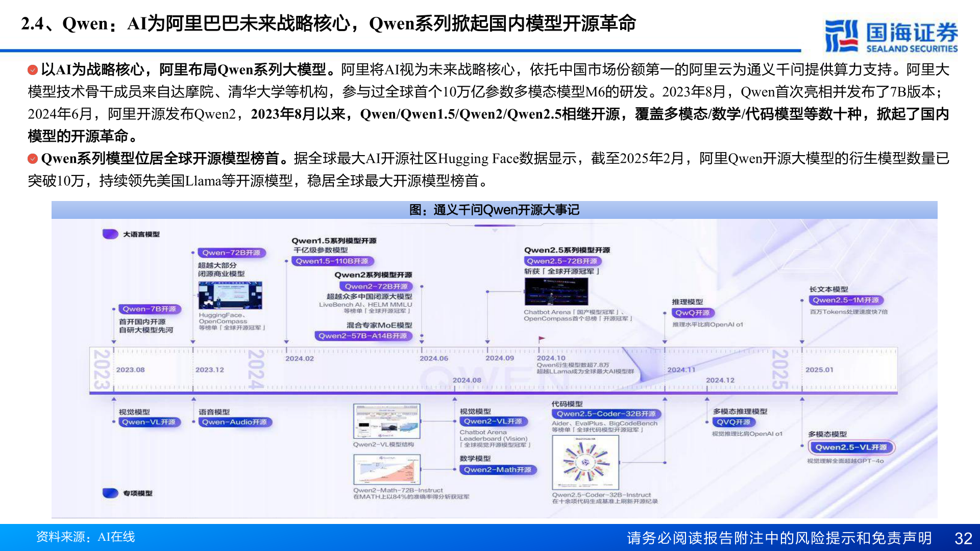This screenshot has width=980, height=551.
Task: Click the 多模态推理模型 label
Action: point(740,411)
